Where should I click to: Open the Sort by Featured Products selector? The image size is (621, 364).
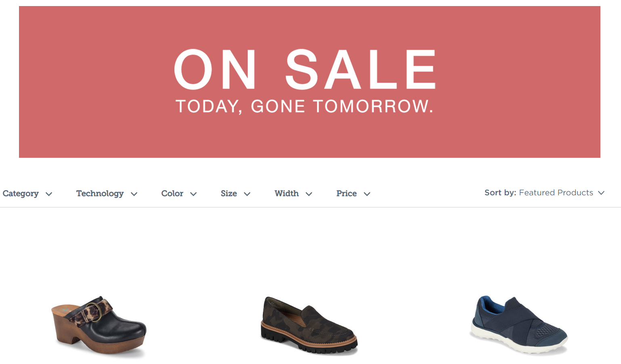point(545,193)
